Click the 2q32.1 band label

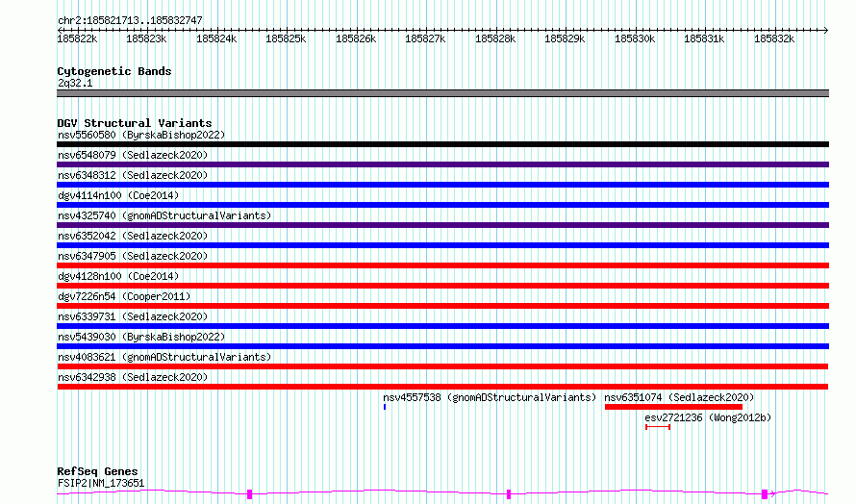point(75,83)
